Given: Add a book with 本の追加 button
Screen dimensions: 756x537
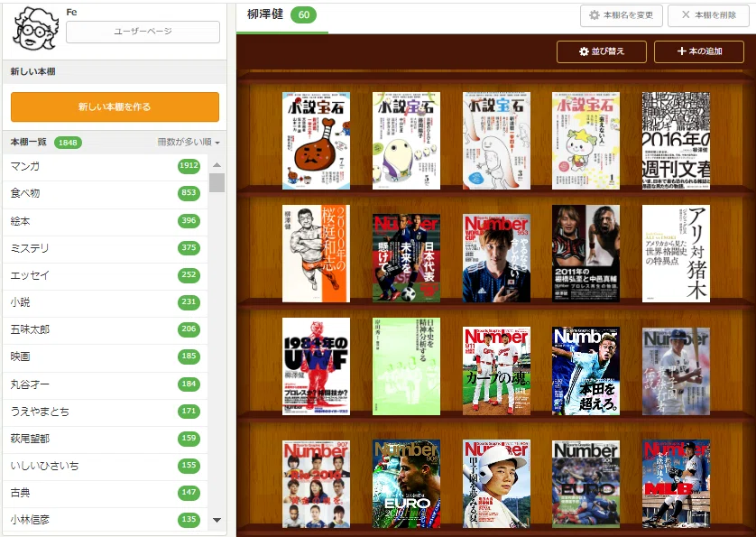Looking at the screenshot, I should [698, 51].
